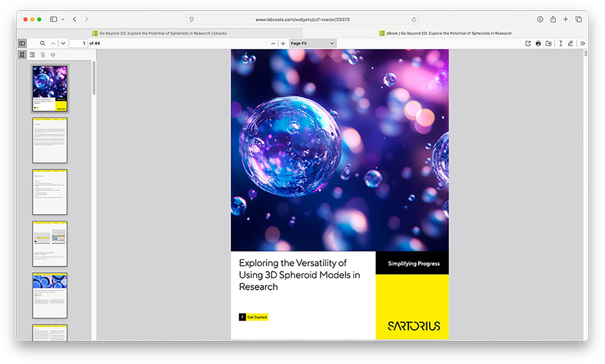605x364 pixels.
Task: Show thumbnails view in sidebar
Action: 22,55
